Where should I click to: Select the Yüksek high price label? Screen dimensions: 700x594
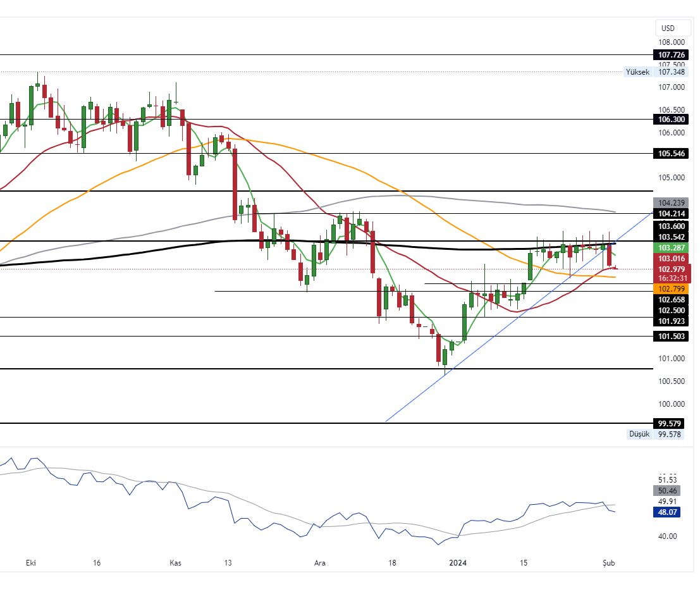[637, 72]
